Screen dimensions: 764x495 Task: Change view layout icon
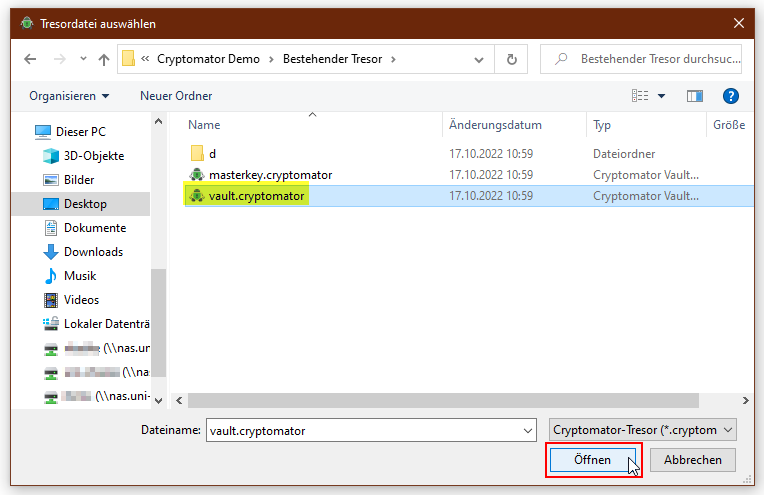(x=640, y=96)
